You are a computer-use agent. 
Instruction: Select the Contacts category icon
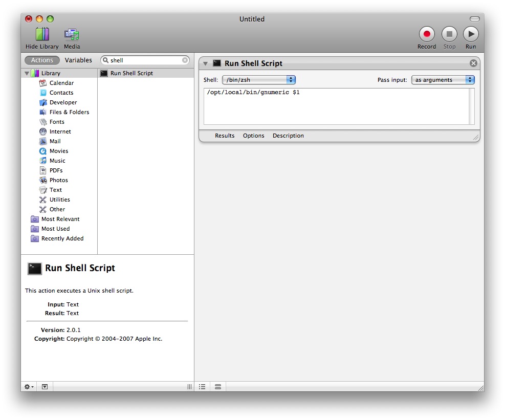[x=43, y=93]
